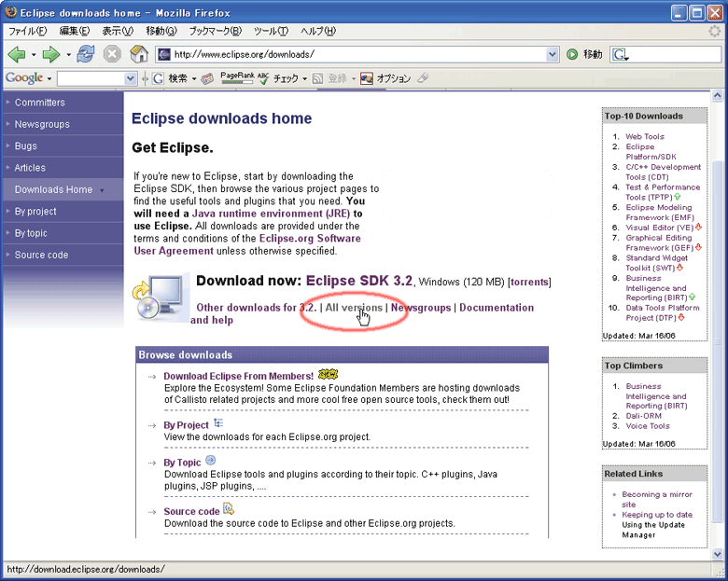Click the 移動 go button label
This screenshot has height=581, width=728.
click(x=593, y=54)
